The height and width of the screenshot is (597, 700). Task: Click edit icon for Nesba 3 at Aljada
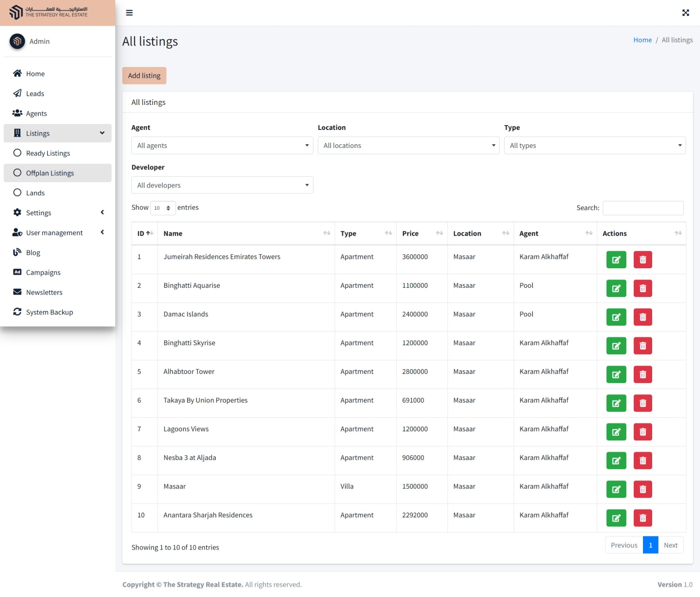616,461
